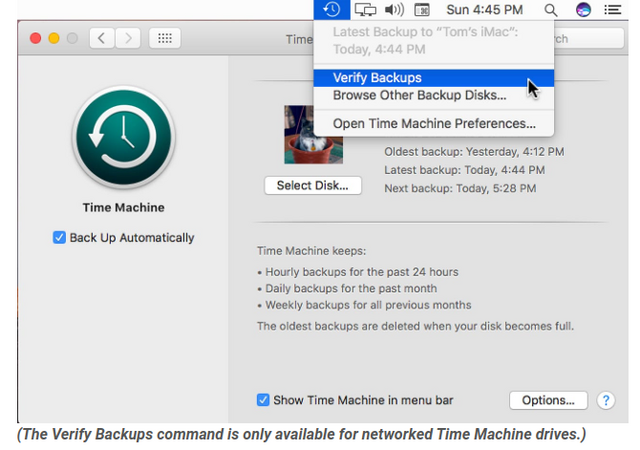Toggle Show Time Machine in menu bar
Viewport: 640px width, 450px height.
(x=263, y=400)
